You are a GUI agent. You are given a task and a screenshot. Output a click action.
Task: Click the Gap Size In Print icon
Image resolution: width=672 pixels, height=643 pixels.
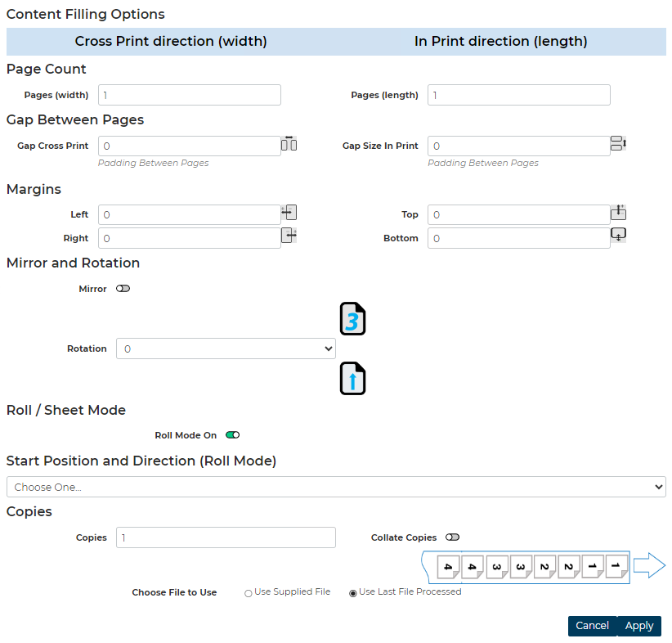618,144
